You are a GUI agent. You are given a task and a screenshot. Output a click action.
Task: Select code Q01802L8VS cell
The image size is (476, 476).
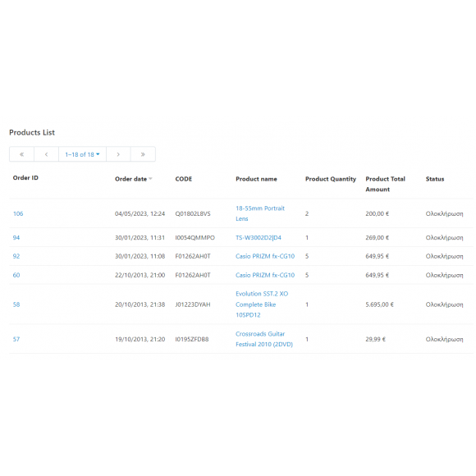[x=193, y=213]
